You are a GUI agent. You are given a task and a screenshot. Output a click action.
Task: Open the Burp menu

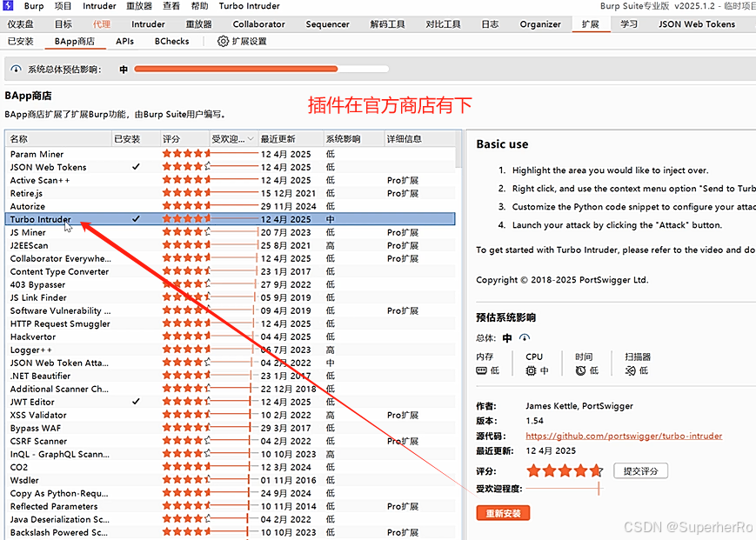tap(34, 6)
